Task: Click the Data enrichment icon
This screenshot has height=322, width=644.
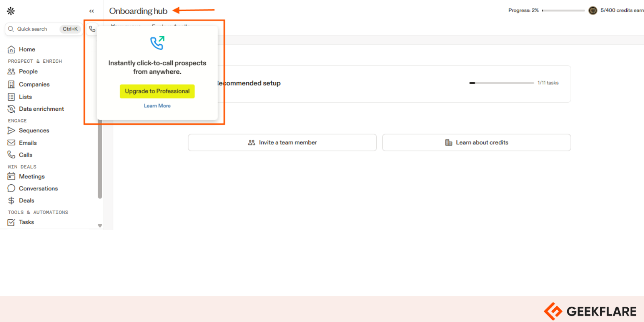Action: 11,109
